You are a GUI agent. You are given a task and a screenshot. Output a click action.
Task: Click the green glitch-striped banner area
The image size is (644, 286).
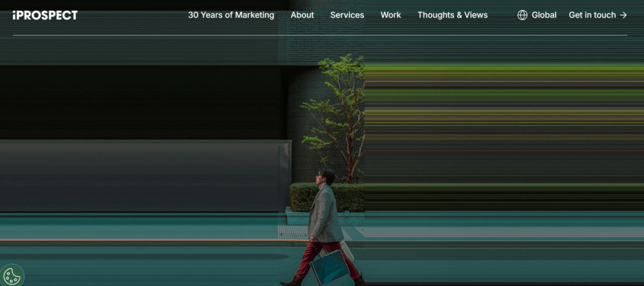click(x=504, y=136)
